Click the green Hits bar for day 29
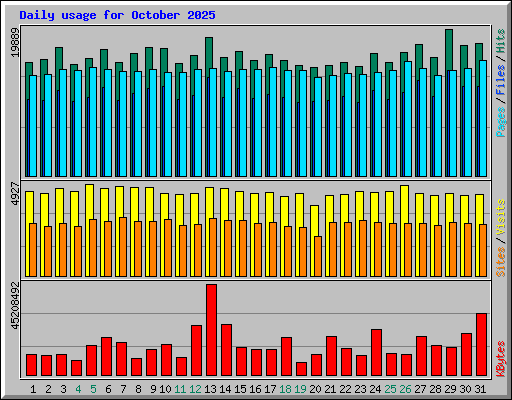512x400 pixels. point(449,50)
